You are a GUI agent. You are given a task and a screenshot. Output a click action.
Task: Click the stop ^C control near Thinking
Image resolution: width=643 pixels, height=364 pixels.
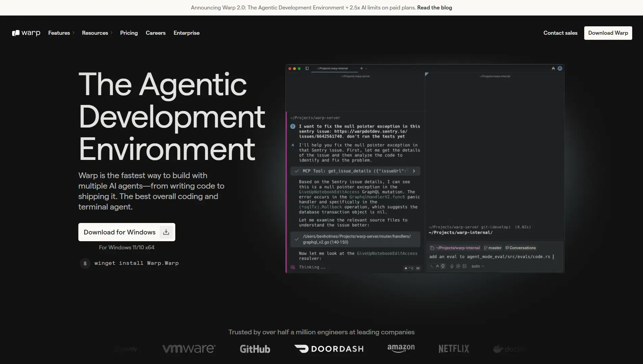tap(409, 268)
